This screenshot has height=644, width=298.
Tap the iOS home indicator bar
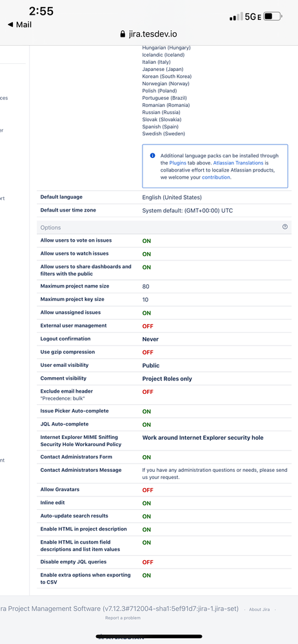tap(149, 637)
